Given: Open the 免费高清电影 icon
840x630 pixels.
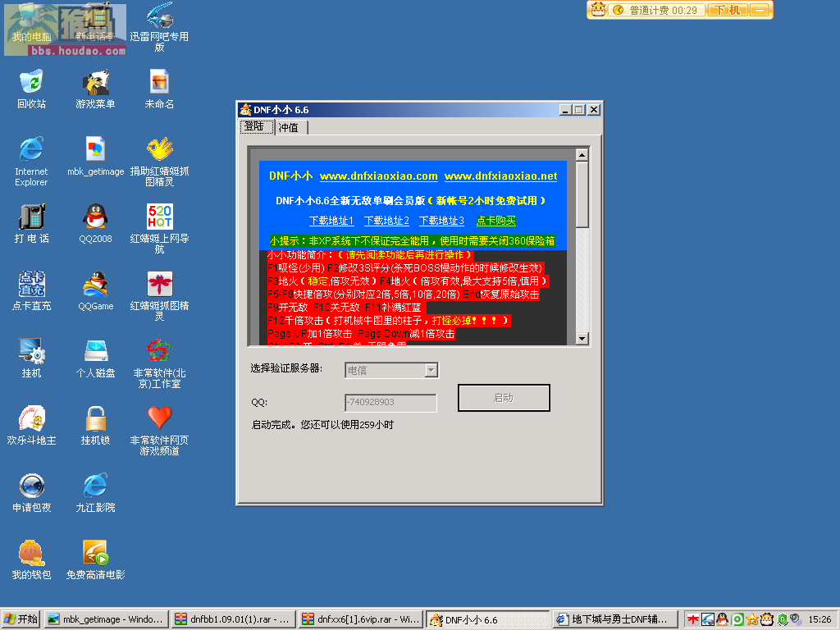Looking at the screenshot, I should pyautogui.click(x=95, y=559).
